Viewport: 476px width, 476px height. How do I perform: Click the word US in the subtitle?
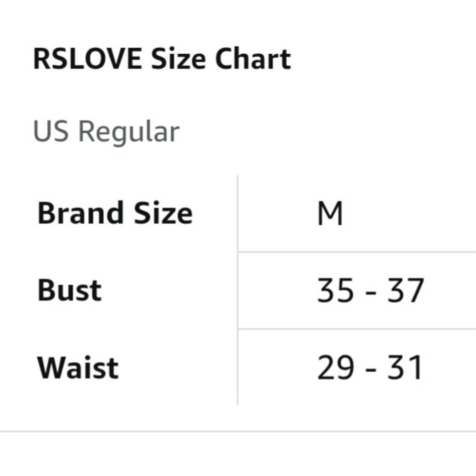tap(51, 131)
